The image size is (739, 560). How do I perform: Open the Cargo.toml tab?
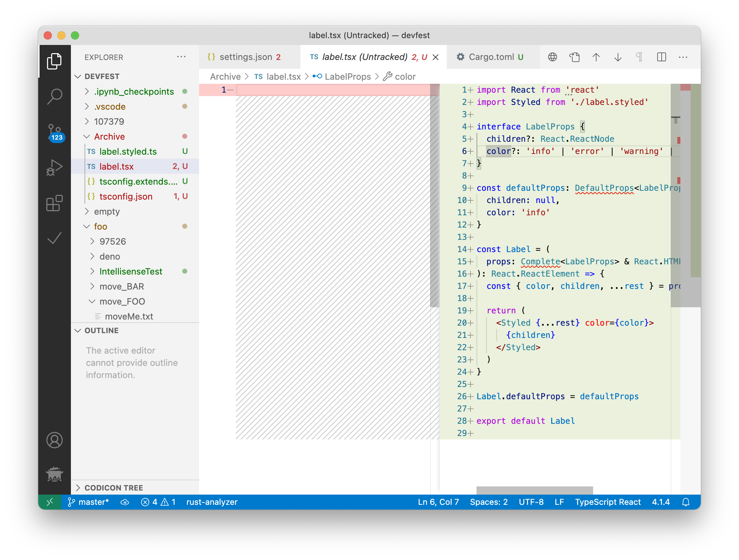[491, 57]
